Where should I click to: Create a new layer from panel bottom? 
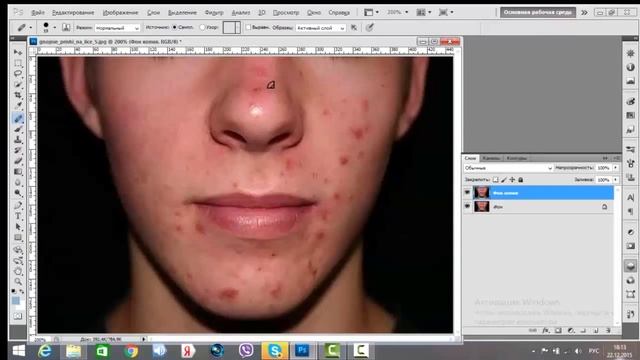tap(596, 331)
